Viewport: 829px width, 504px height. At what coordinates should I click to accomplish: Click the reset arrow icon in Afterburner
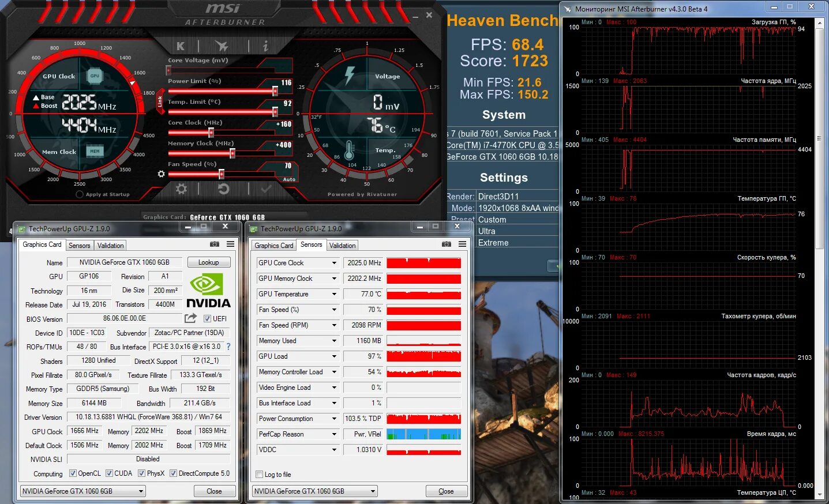pos(223,189)
